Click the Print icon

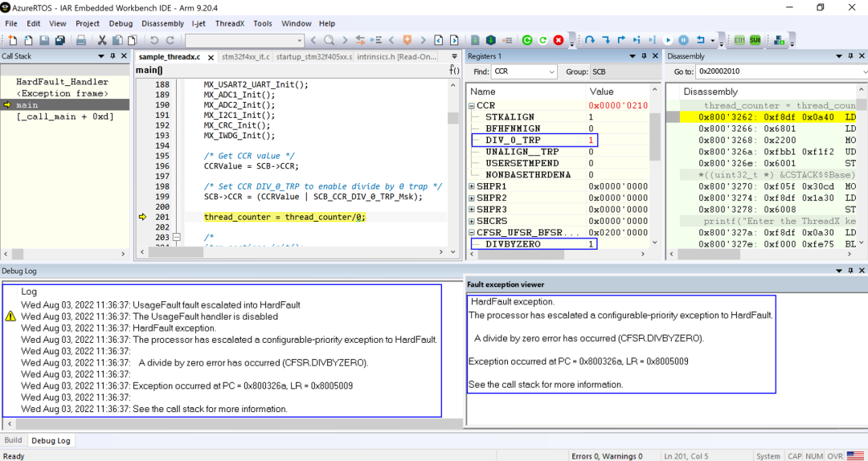click(81, 40)
